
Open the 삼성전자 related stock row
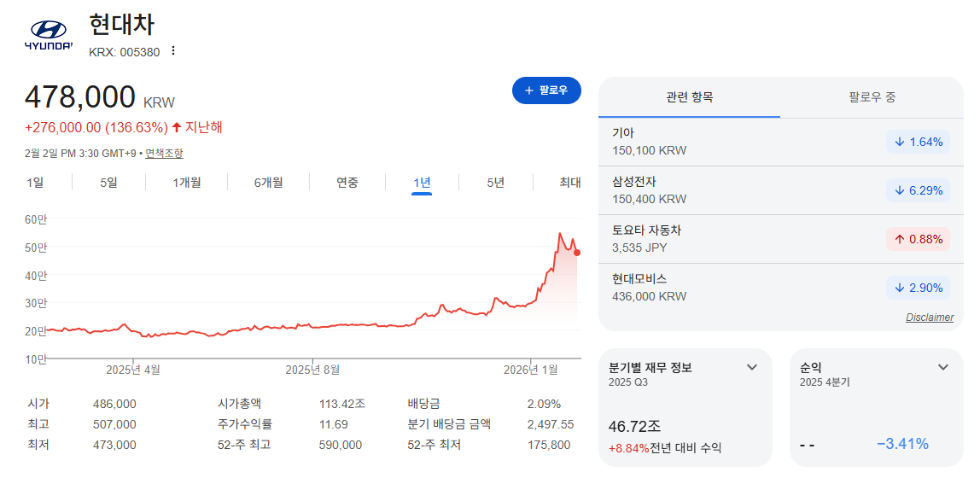[780, 190]
